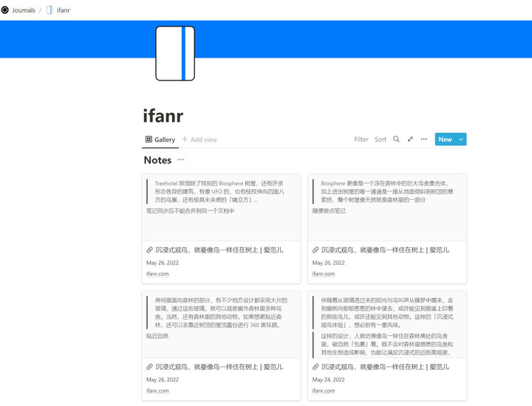The width and height of the screenshot is (532, 406).
Task: Click the note text '贴近自然'
Action: point(157,336)
